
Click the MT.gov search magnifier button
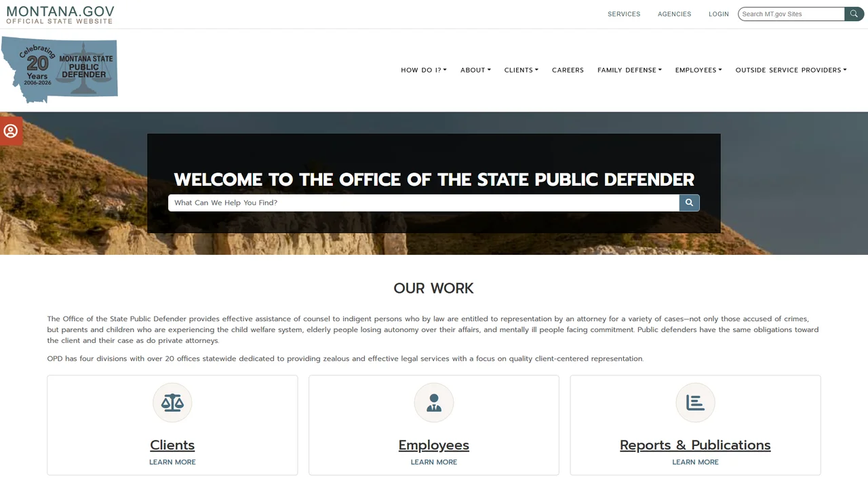pyautogui.click(x=854, y=14)
